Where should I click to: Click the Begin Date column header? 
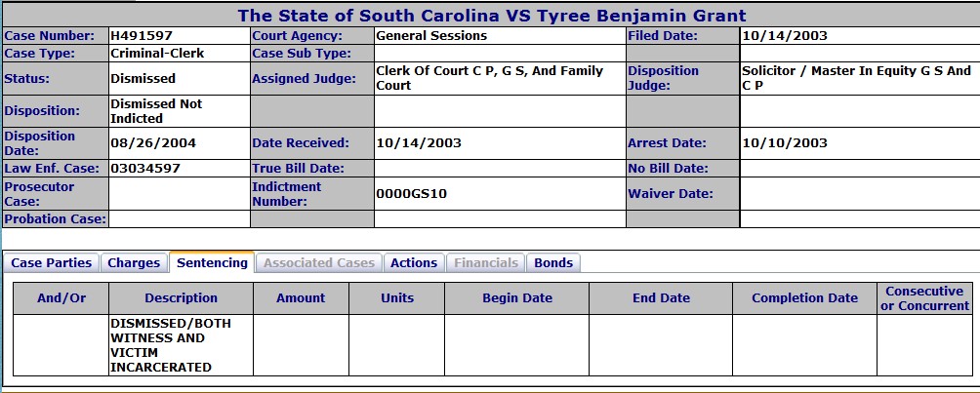click(517, 297)
